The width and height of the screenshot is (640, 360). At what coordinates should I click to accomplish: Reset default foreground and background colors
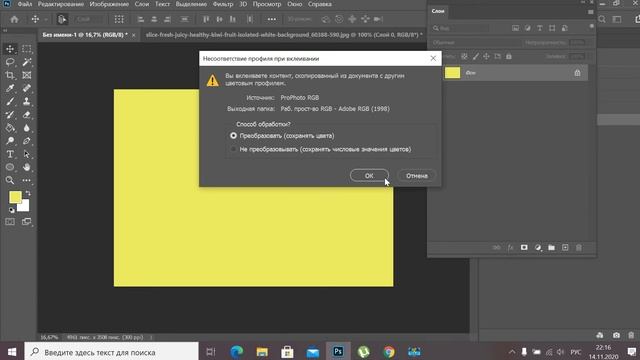point(11,210)
